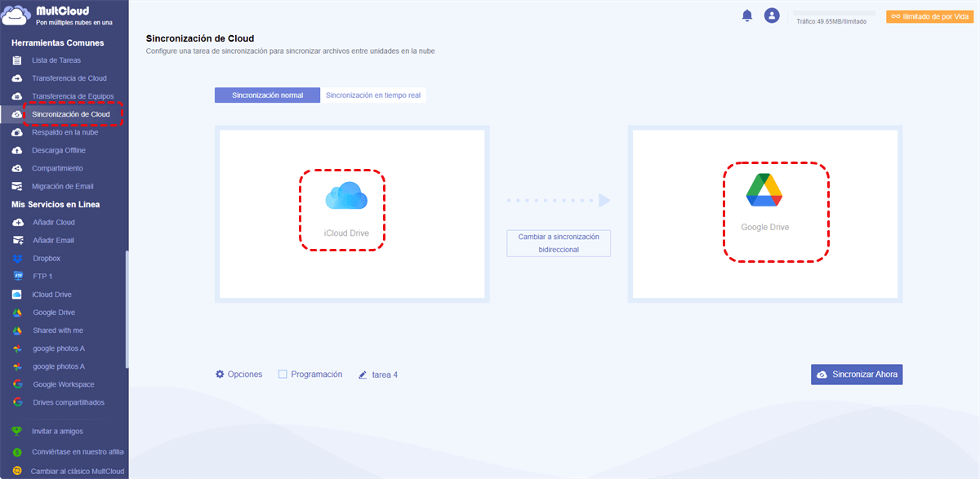This screenshot has height=479, width=980.
Task: Select the iCloud Drive source cloud
Action: pyautogui.click(x=346, y=209)
